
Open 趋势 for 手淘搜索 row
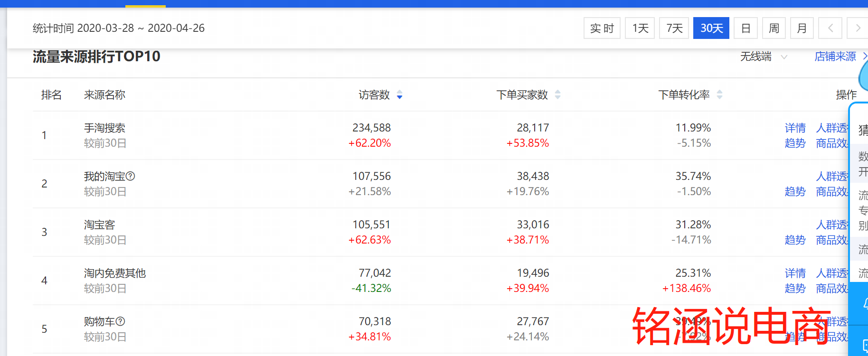[795, 143]
